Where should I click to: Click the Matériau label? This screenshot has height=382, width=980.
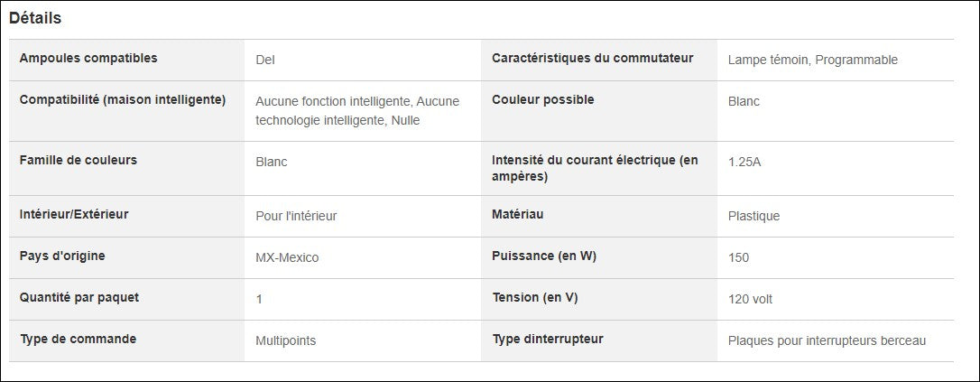pos(518,215)
